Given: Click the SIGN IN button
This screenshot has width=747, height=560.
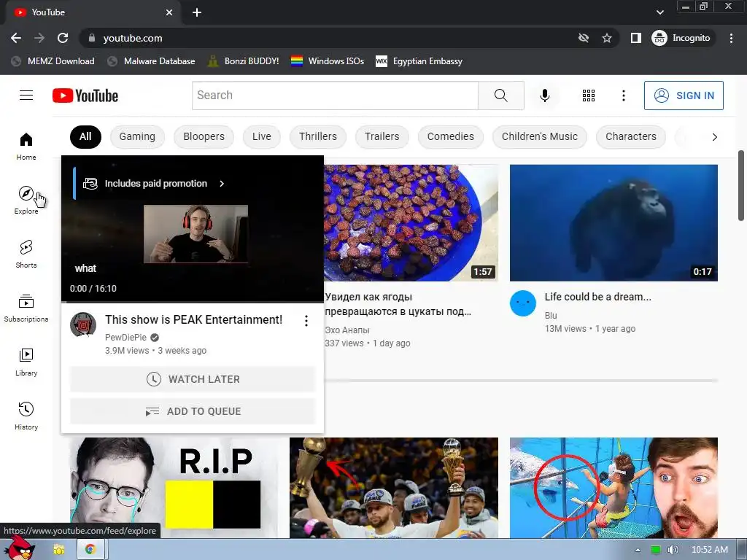Looking at the screenshot, I should click(684, 96).
